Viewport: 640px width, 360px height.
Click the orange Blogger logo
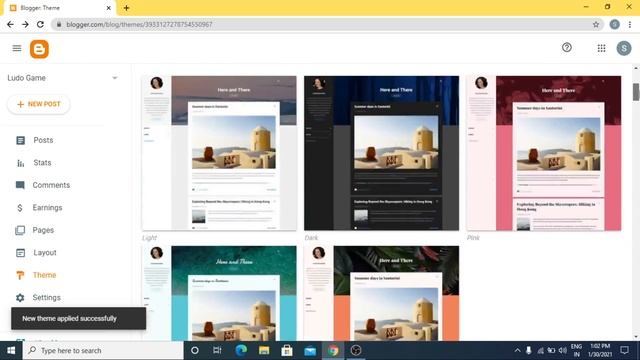39,49
